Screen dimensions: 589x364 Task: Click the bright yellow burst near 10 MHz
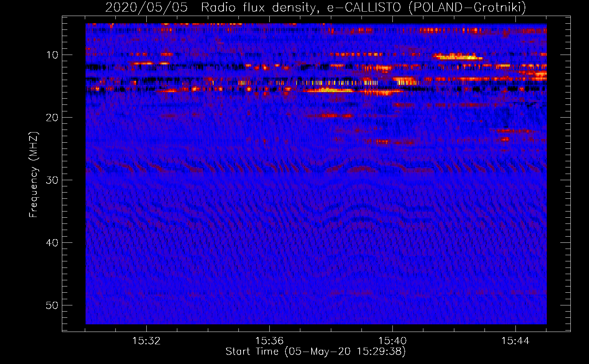tap(458, 57)
